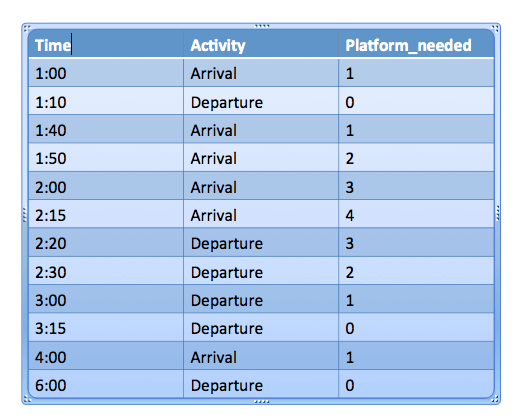This screenshot has height=420, width=527.
Task: Click the bottom-left table corner resize handle
Action: tap(27, 399)
